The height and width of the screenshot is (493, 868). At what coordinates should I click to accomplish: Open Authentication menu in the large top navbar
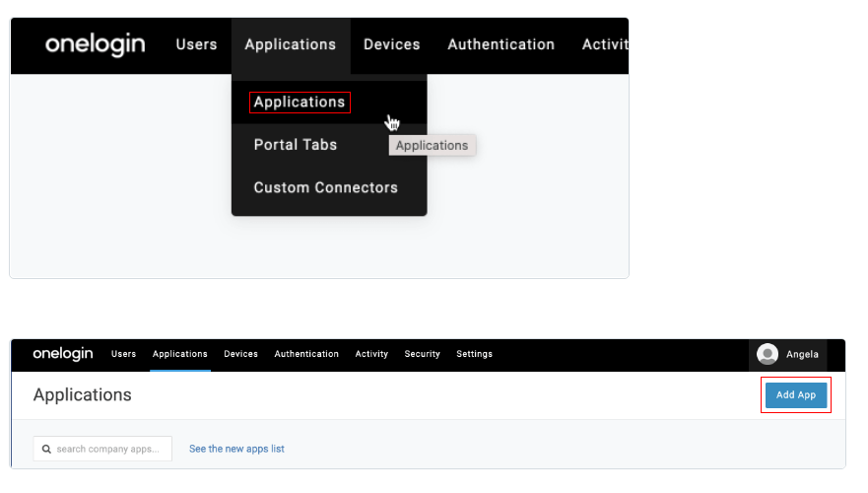pos(501,44)
